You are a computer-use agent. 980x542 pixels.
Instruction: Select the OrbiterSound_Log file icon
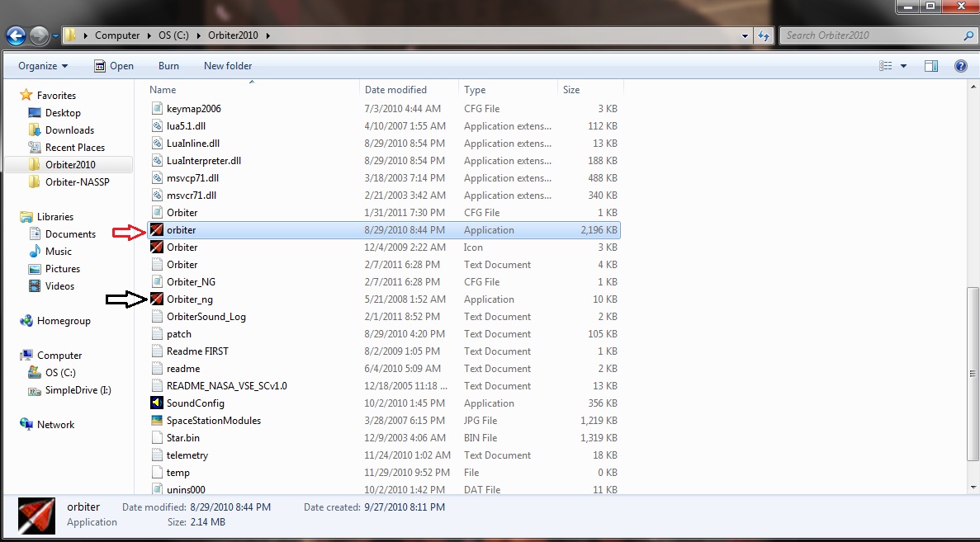point(157,317)
